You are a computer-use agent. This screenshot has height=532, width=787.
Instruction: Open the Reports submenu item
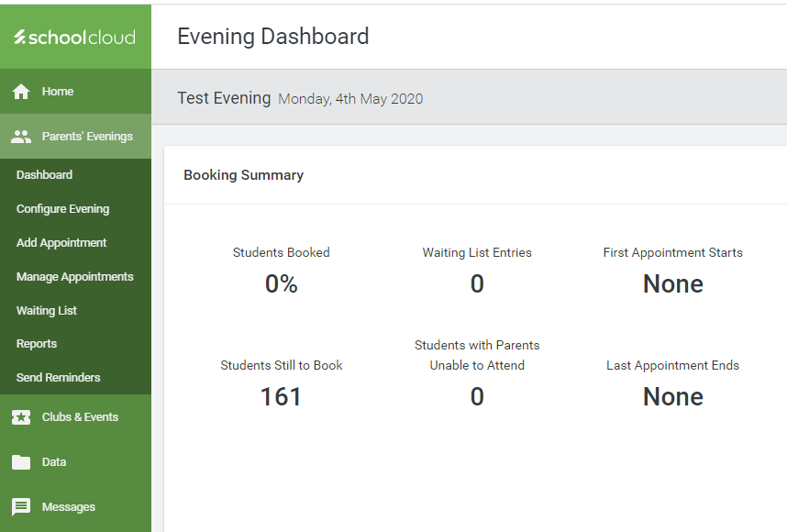coord(37,344)
